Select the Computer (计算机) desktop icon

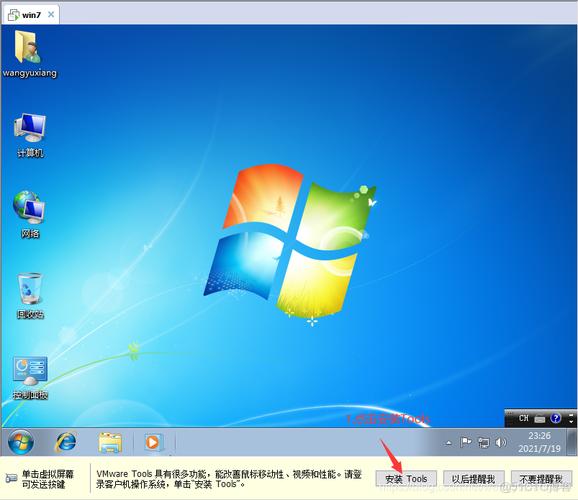click(x=30, y=135)
